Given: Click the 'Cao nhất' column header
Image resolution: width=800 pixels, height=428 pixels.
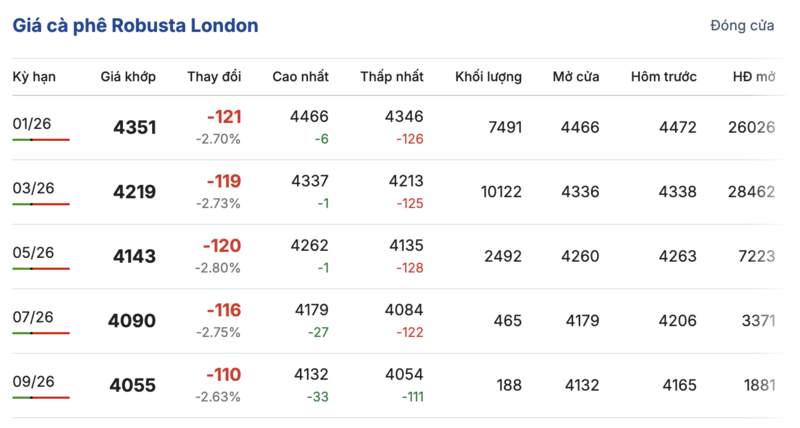Looking at the screenshot, I should (x=300, y=77).
